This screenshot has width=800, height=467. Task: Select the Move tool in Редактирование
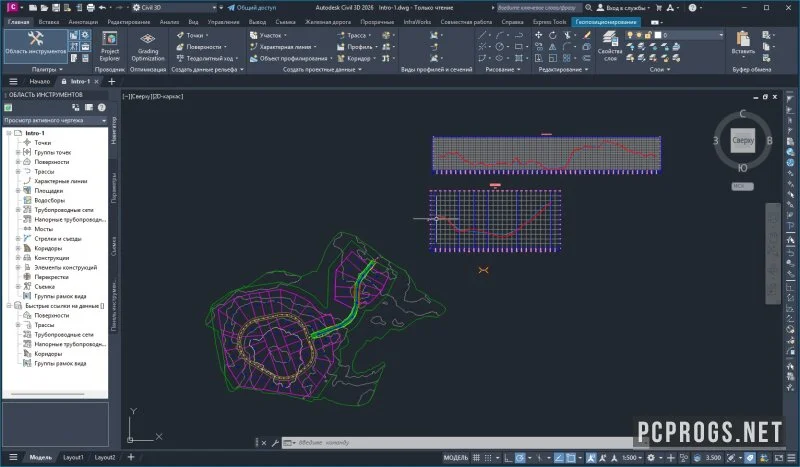click(x=538, y=35)
